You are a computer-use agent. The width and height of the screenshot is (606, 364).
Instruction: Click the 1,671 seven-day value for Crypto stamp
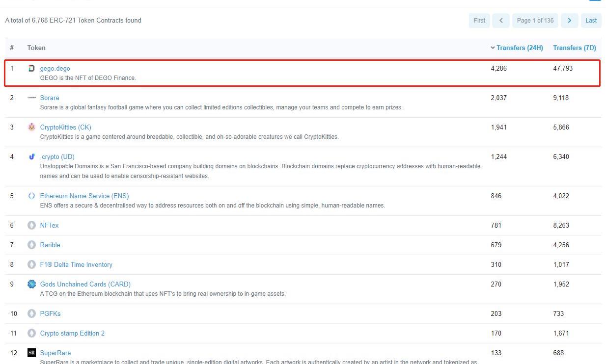tap(561, 333)
